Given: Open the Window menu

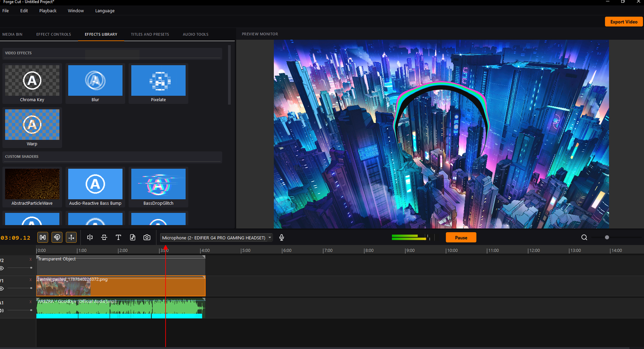Looking at the screenshot, I should click(76, 11).
